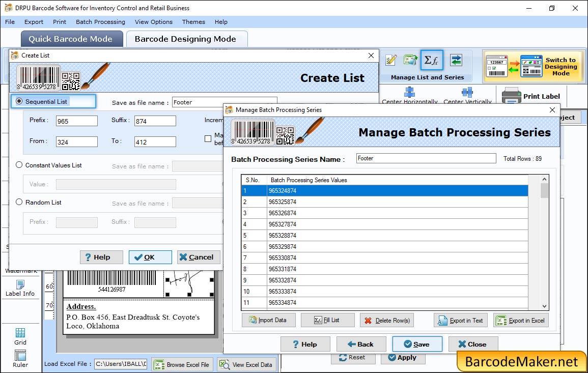This screenshot has height=373, width=588.
Task: Click the blue-green swap arrows icon
Action: coord(456,60)
